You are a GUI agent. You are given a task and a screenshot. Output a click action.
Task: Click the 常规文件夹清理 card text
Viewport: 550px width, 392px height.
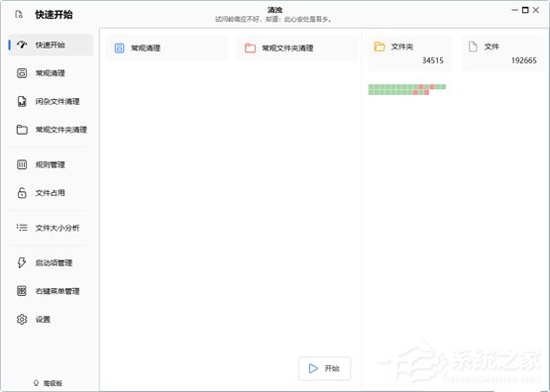point(287,48)
